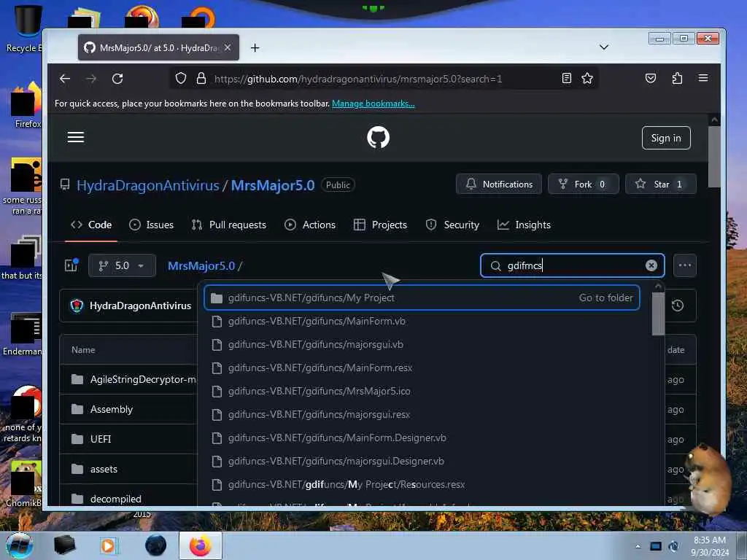Image resolution: width=747 pixels, height=560 pixels.
Task: Star the repository
Action: point(660,184)
